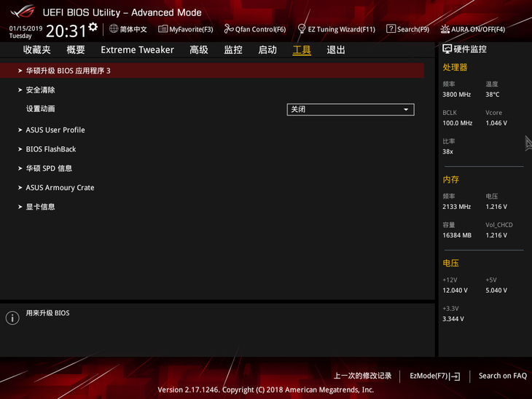Click the info circle icon

click(x=12, y=318)
